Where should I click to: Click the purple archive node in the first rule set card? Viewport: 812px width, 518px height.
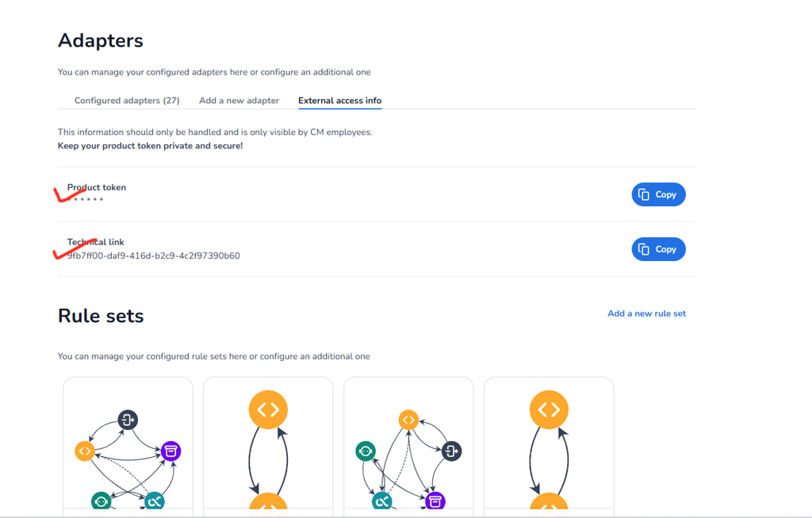pos(171,451)
